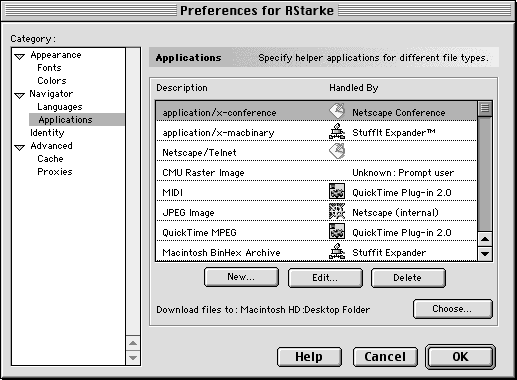This screenshot has height=380, width=517.
Task: Click the Edit... button
Action: (325, 278)
